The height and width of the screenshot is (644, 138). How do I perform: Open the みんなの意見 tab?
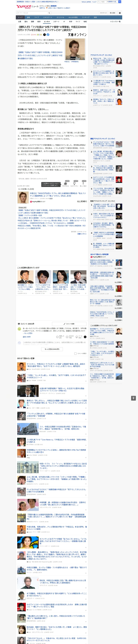click(x=73, y=17)
